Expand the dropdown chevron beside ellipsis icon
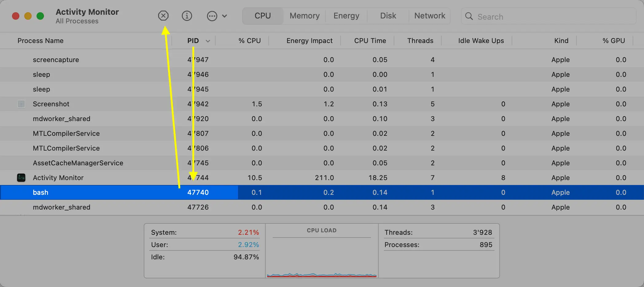The width and height of the screenshot is (644, 287). 224,16
